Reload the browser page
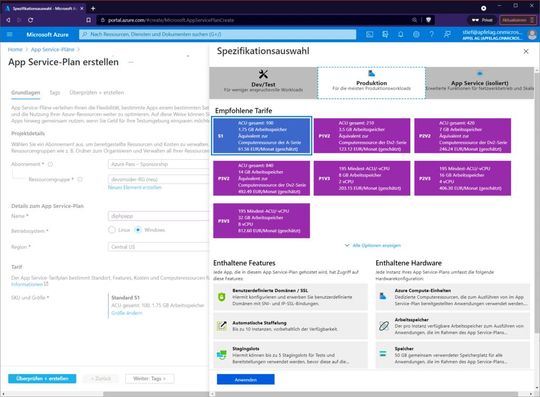The height and width of the screenshot is (397, 540). [x=30, y=20]
